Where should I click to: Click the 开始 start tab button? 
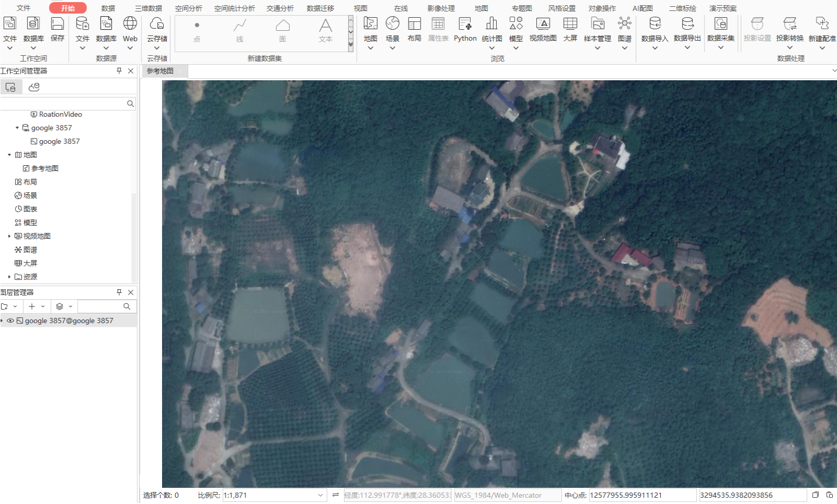pos(68,8)
